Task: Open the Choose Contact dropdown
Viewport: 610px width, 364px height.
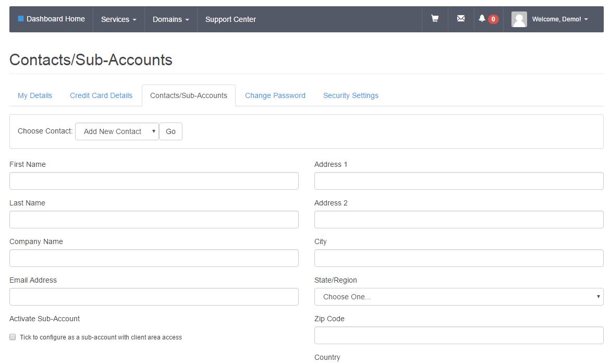Action: point(116,131)
